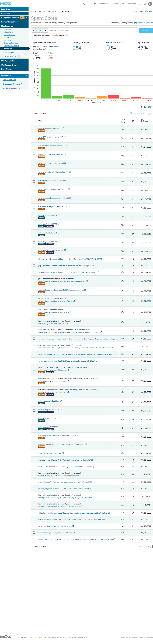
Task: Show Domain Authority info icon
Action: point(123,42)
